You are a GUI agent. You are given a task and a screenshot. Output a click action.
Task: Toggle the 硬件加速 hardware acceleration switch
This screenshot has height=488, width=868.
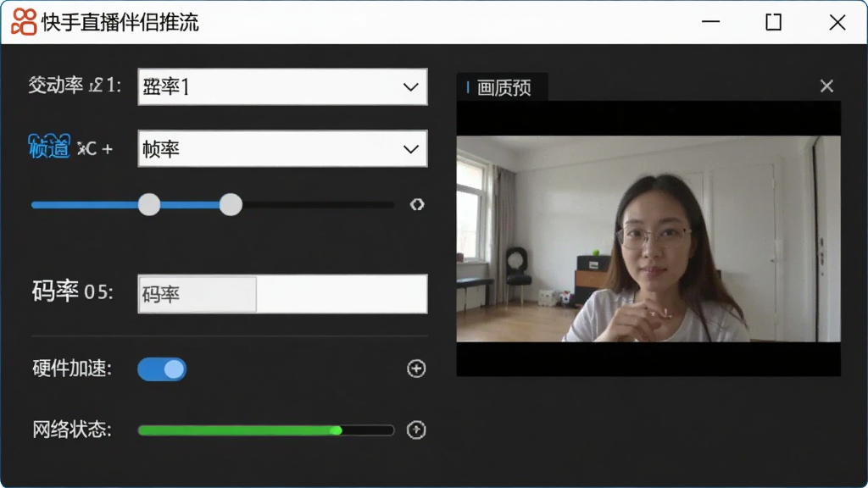point(162,369)
